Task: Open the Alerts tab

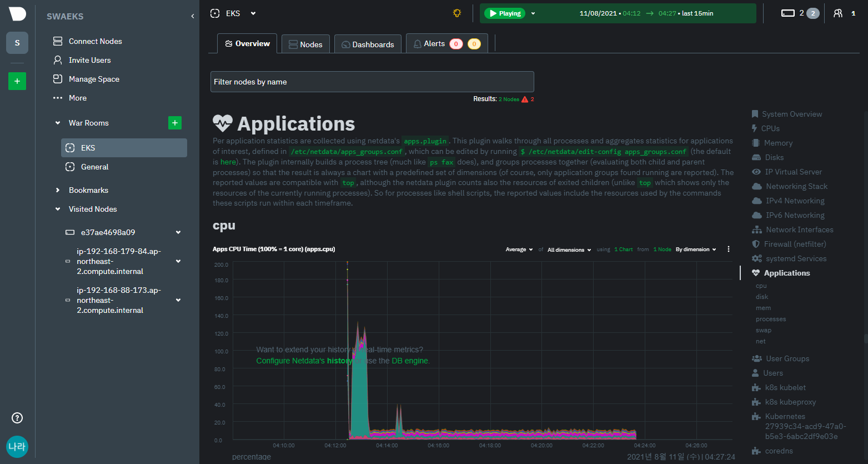Action: point(447,43)
